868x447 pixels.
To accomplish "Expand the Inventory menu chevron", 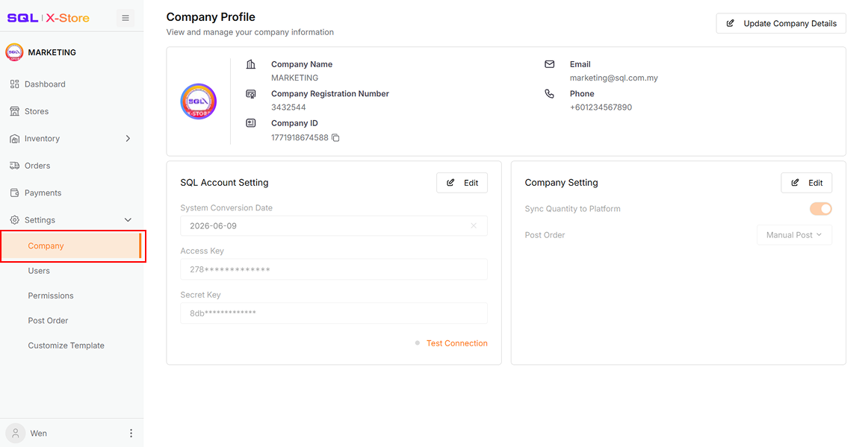I will tap(128, 138).
